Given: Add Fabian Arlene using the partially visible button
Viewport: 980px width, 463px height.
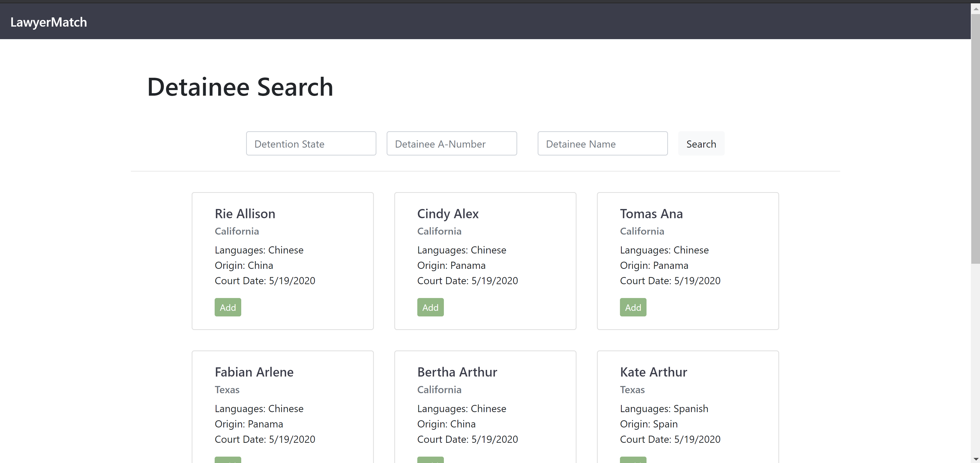Looking at the screenshot, I should [227, 460].
